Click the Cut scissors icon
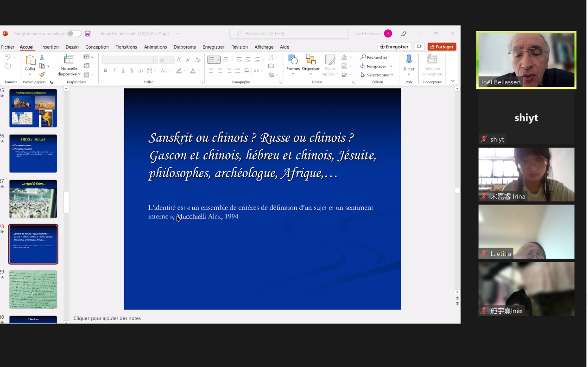 [x=42, y=57]
